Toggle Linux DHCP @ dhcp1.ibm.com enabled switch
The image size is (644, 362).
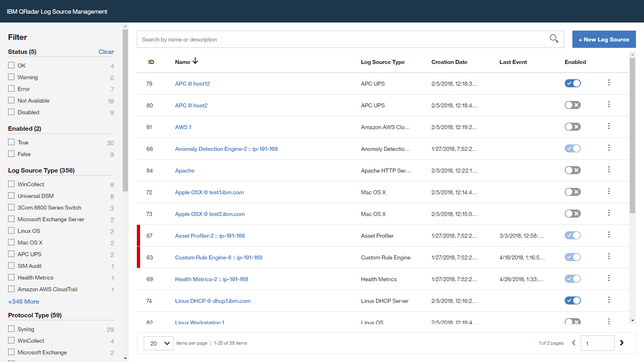(573, 300)
